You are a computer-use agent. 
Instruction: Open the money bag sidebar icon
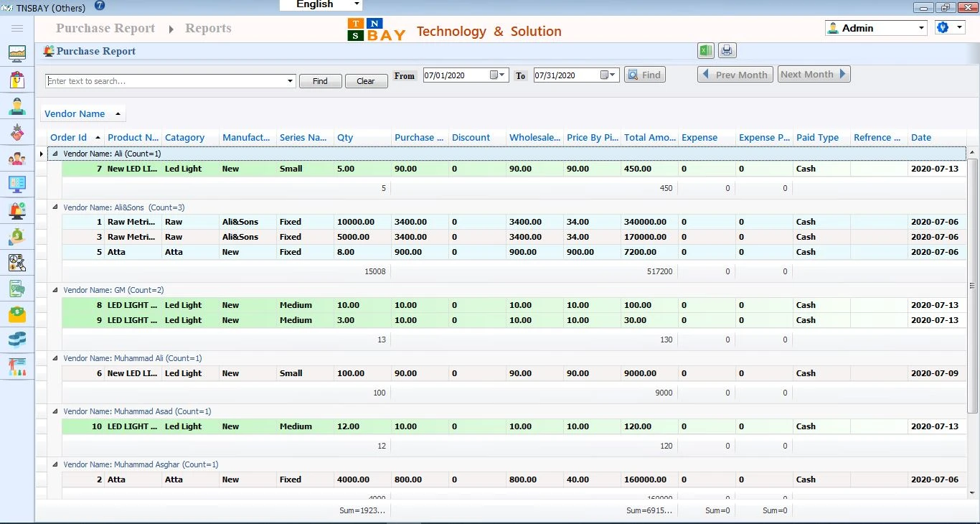(x=17, y=236)
